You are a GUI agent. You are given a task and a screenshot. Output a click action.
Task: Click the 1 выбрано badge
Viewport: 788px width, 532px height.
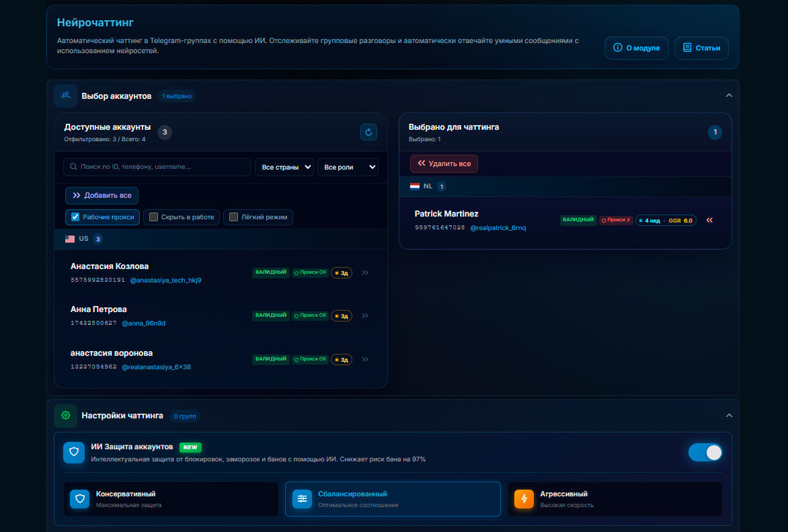[x=177, y=96]
